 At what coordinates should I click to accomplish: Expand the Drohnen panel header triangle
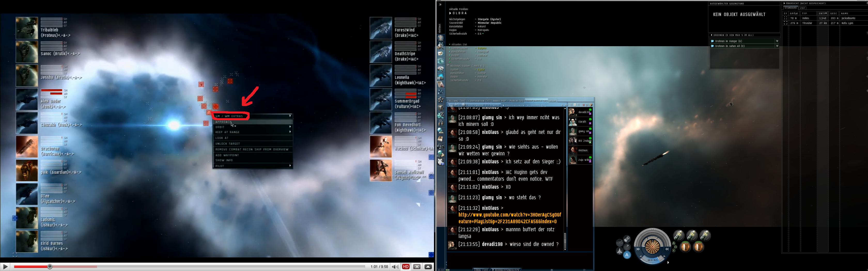712,35
